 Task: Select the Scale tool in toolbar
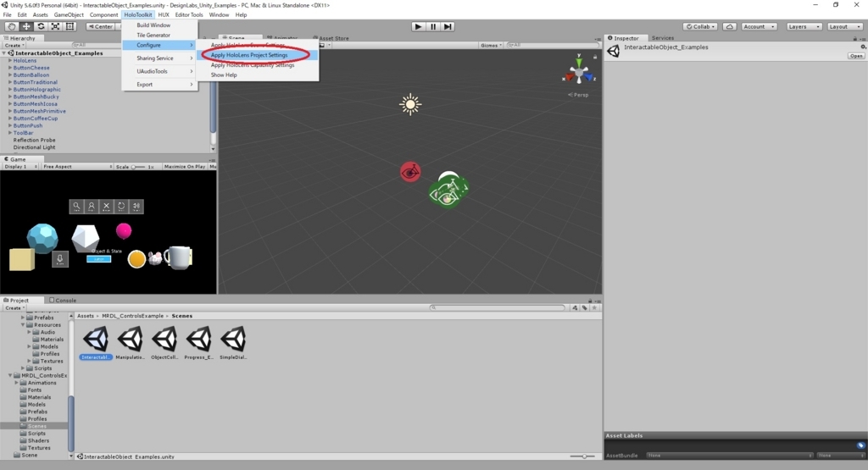[x=55, y=26]
